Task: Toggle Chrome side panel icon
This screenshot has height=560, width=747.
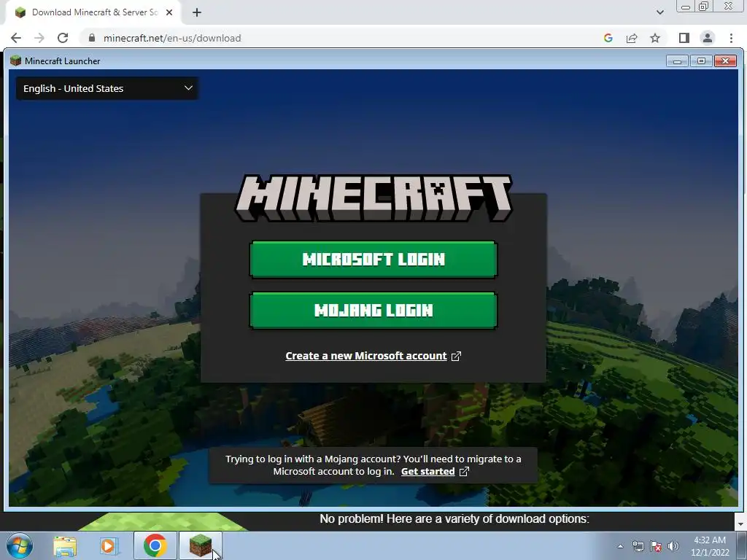Action: click(x=684, y=38)
